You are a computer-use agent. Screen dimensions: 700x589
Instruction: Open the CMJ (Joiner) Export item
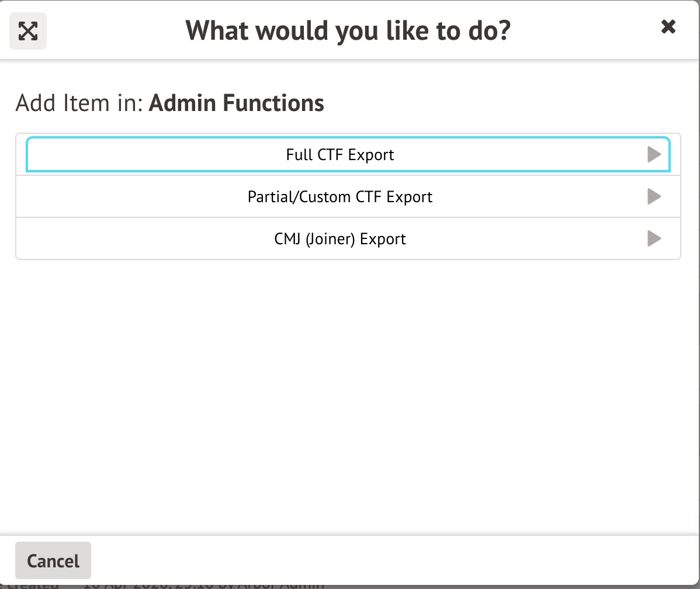pyautogui.click(x=340, y=239)
